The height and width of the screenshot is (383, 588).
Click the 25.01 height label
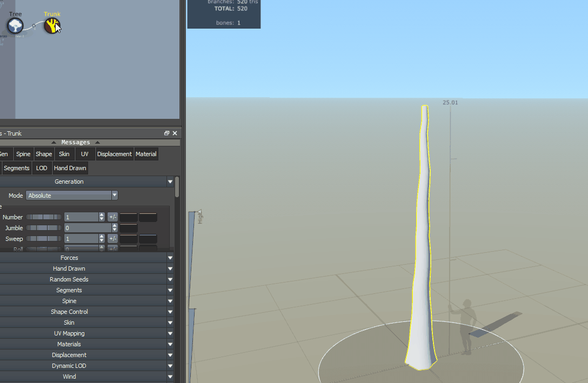450,103
